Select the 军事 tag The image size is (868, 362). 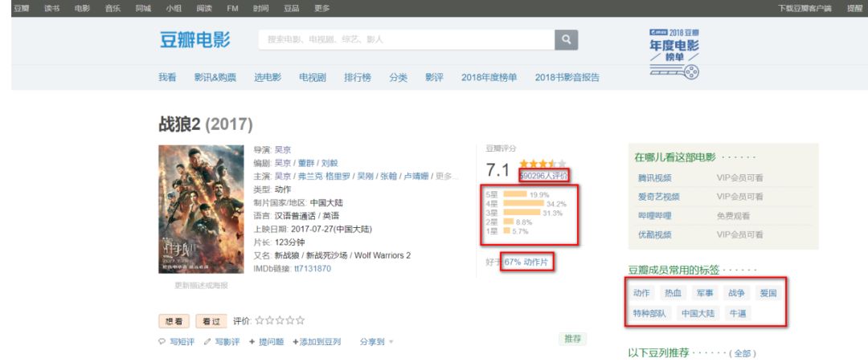coord(706,293)
